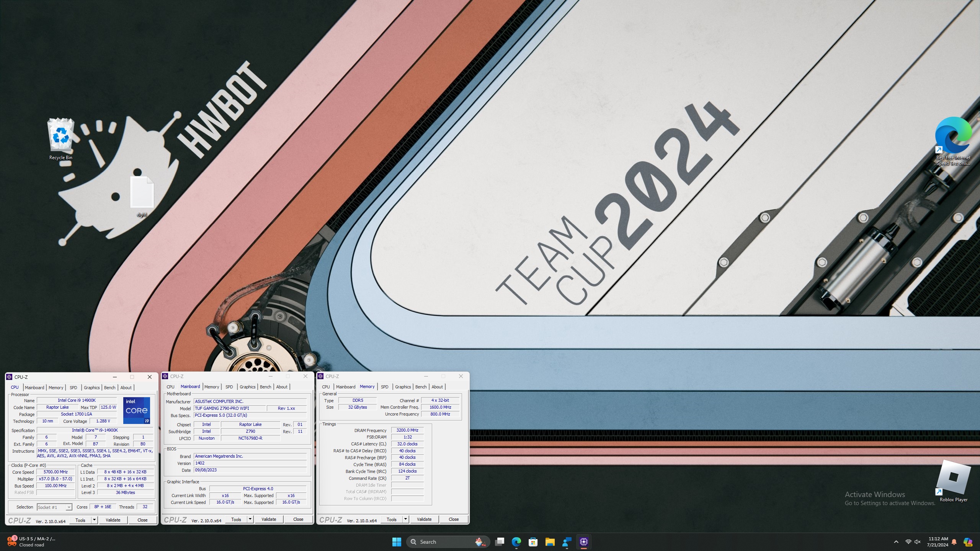The image size is (980, 551).
Task: Click Tools button in first CPU-Z window
Action: 81,520
